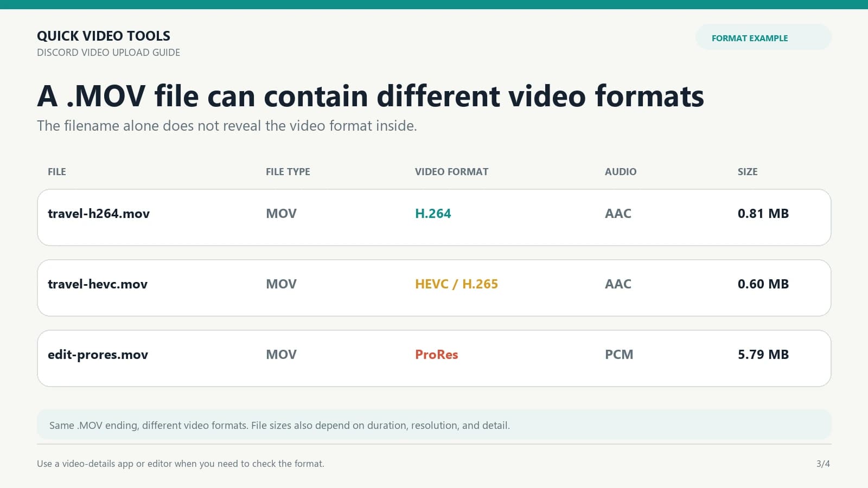Click the FILE TYPE column header

288,172
